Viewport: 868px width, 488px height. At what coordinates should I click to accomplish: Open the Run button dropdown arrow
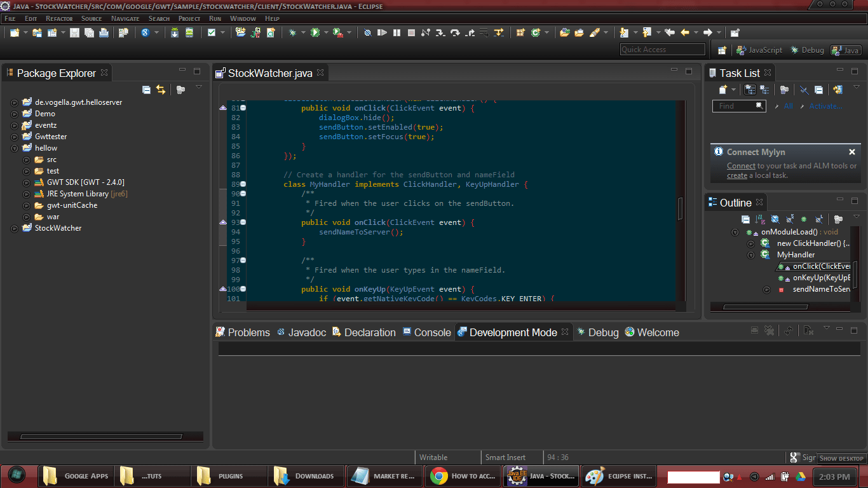326,32
